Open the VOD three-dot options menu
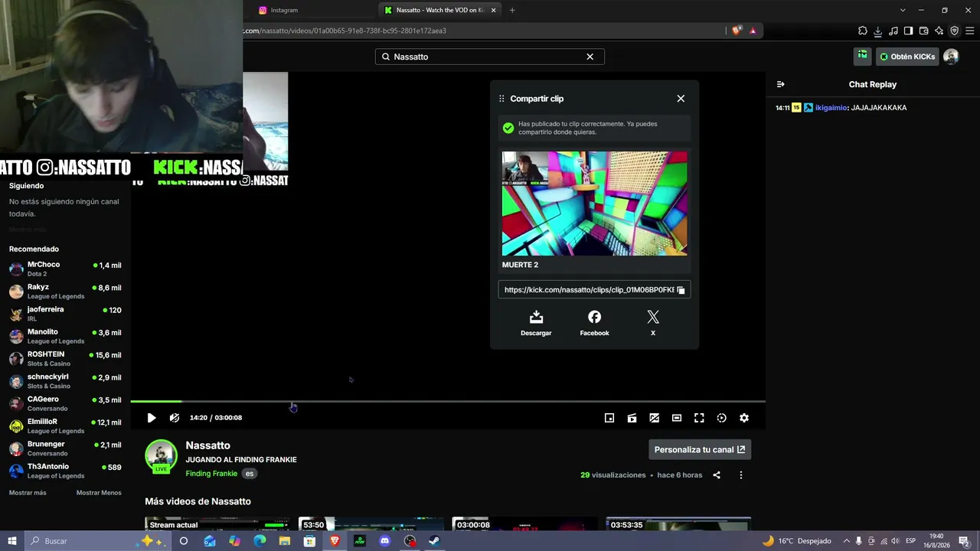 pyautogui.click(x=740, y=475)
